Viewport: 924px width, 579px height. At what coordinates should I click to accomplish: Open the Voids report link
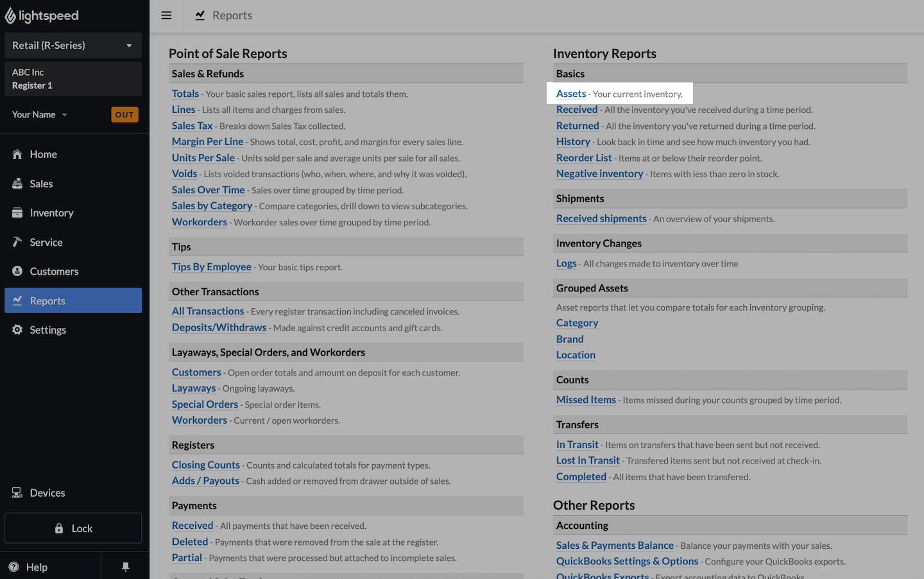point(184,174)
